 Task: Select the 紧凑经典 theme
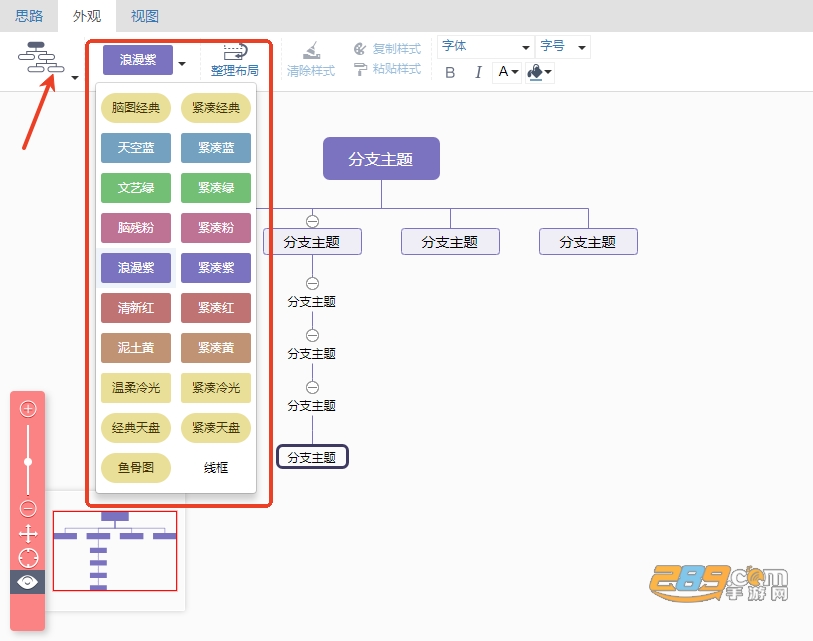(x=216, y=108)
